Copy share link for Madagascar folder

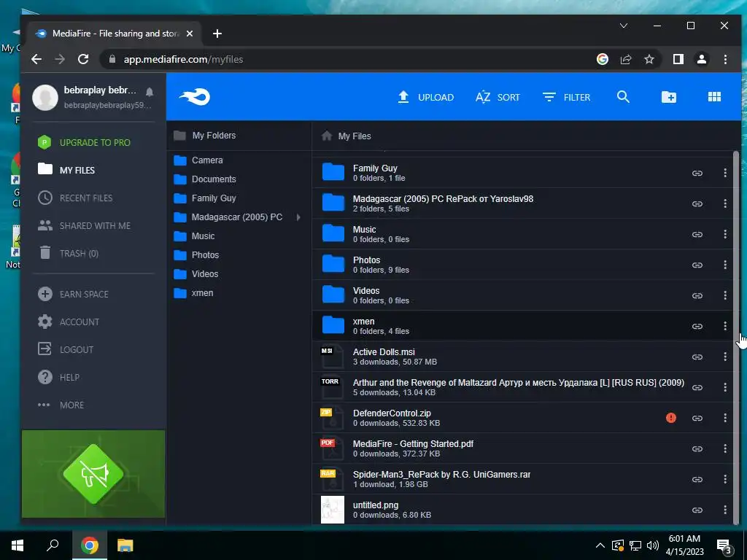coord(697,203)
